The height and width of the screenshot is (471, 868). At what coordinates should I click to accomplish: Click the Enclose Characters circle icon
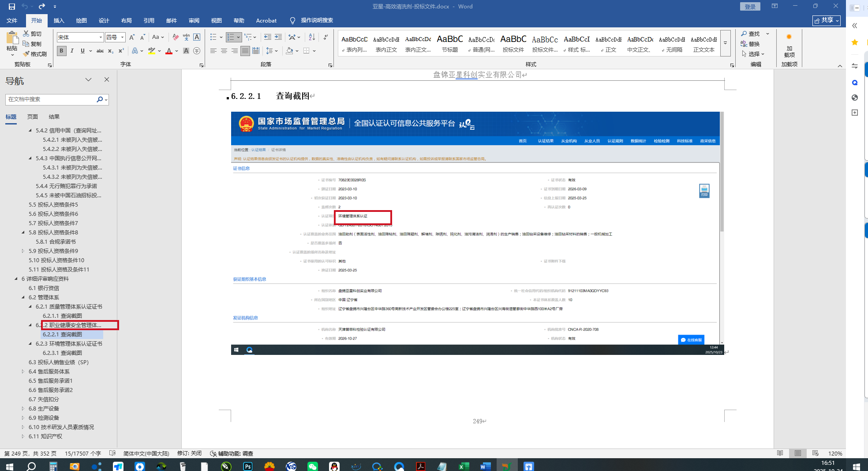(197, 51)
